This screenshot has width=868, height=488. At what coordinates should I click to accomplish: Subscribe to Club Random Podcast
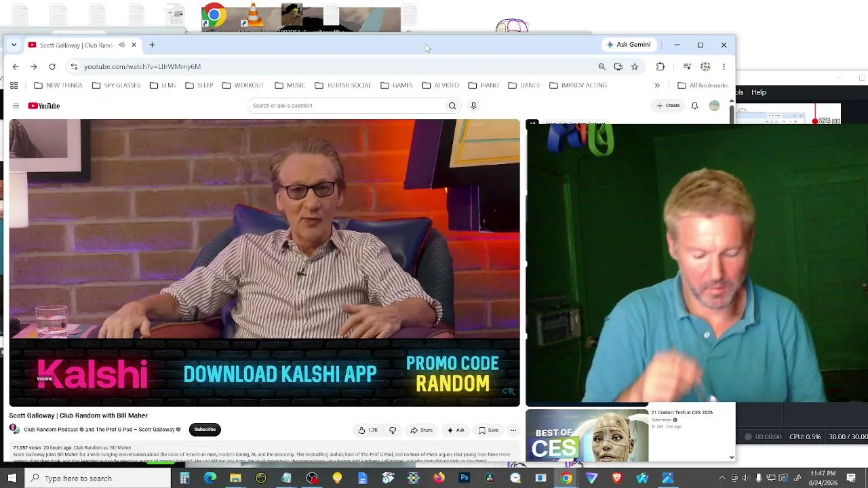205,429
